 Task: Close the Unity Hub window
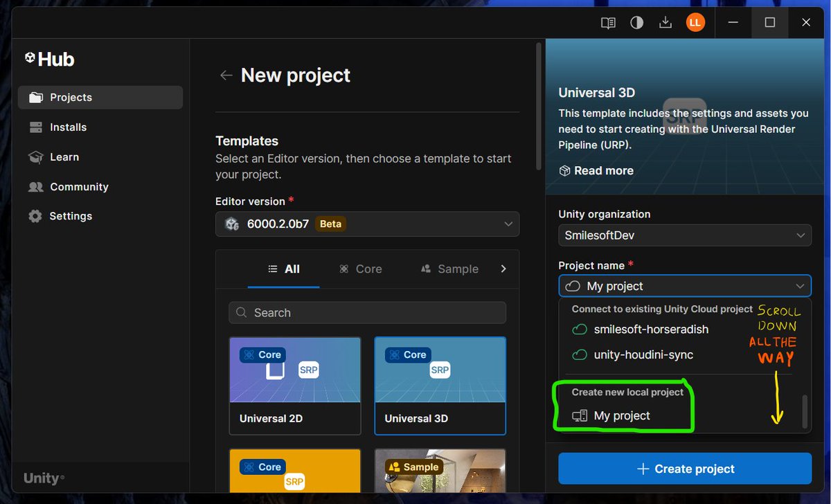(806, 23)
